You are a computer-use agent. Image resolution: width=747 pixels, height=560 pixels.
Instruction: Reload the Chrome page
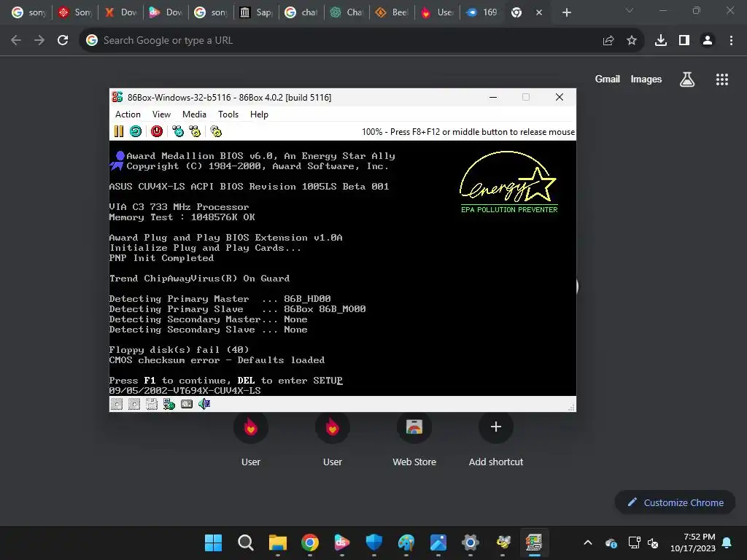coord(63,41)
